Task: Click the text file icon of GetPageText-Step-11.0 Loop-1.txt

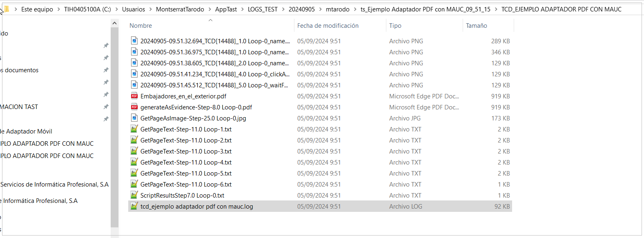Action: click(x=134, y=129)
